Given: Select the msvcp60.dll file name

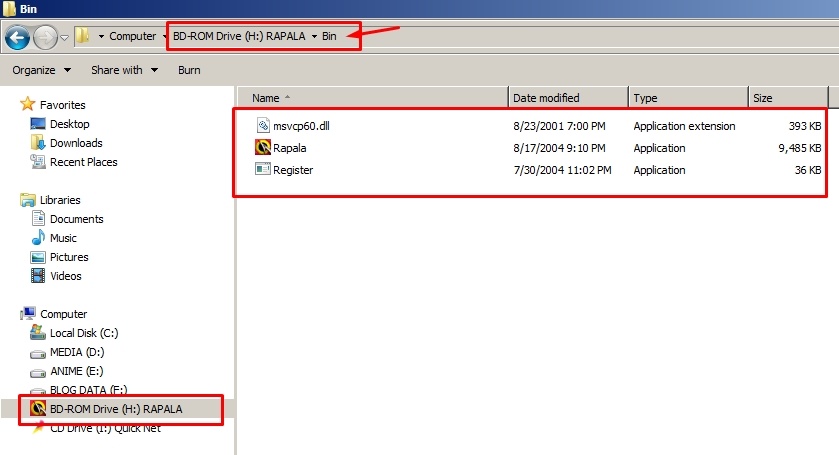Looking at the screenshot, I should pyautogui.click(x=301, y=126).
